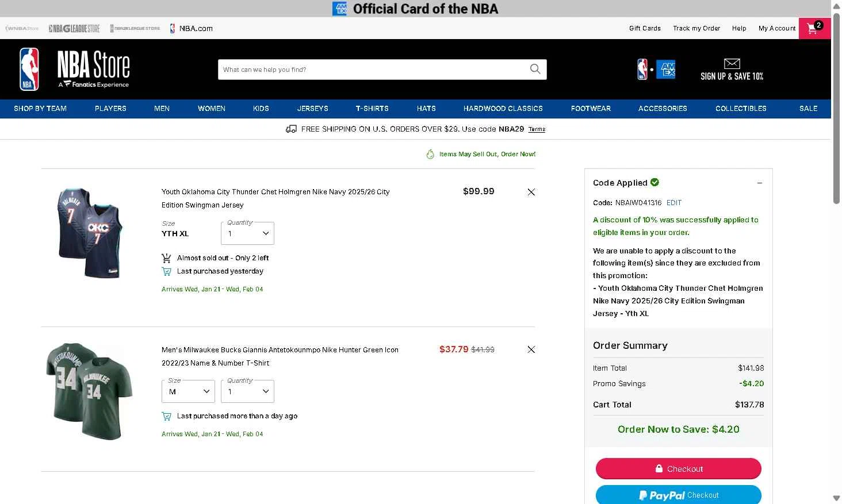The height and width of the screenshot is (504, 842).
Task: Open Track my Order link
Action: [696, 28]
